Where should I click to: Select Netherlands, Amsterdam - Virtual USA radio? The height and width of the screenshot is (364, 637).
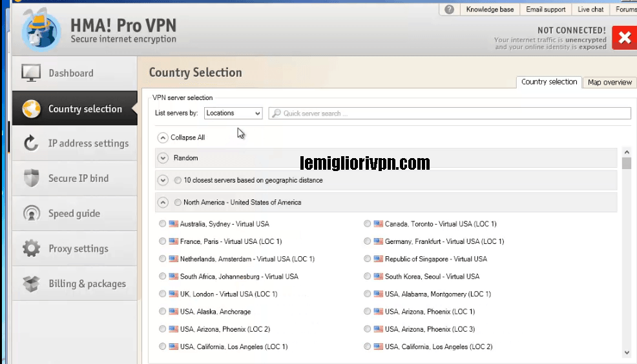[x=163, y=259]
